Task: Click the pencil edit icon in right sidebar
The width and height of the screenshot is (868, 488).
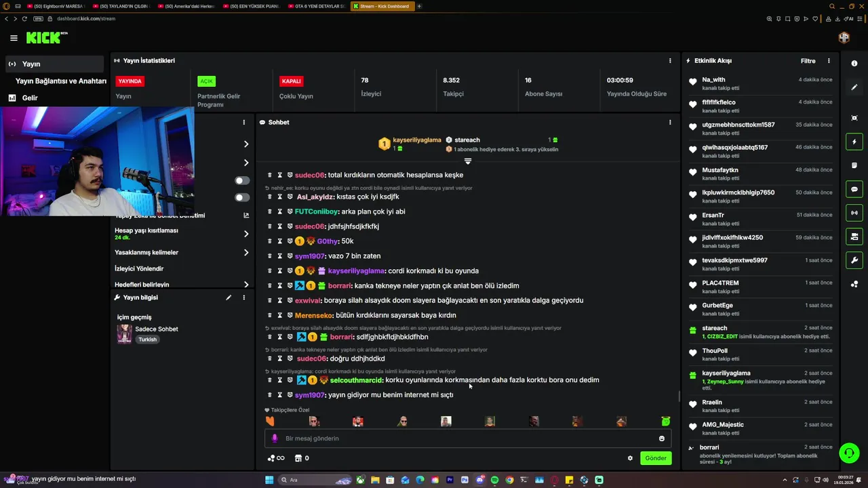Action: click(854, 87)
